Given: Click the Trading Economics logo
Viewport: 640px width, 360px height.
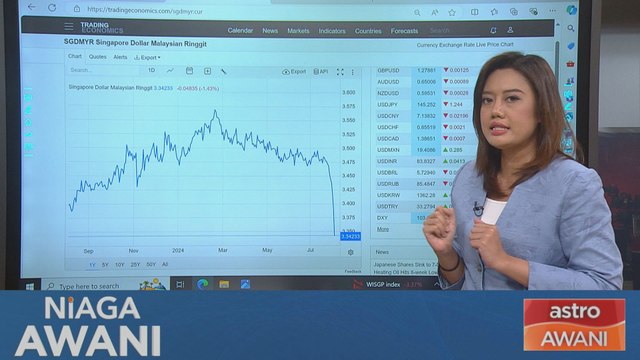Looking at the screenshot, I should click(x=101, y=27).
